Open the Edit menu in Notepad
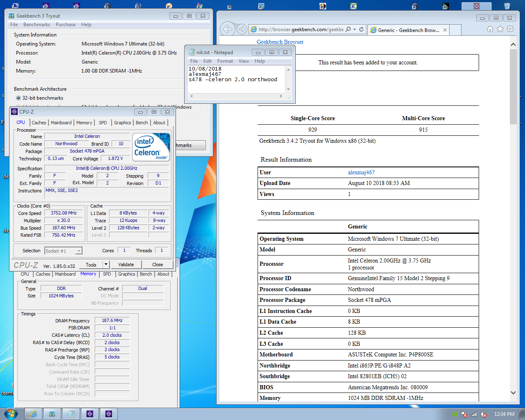The height and width of the screenshot is (420, 525). [208, 61]
